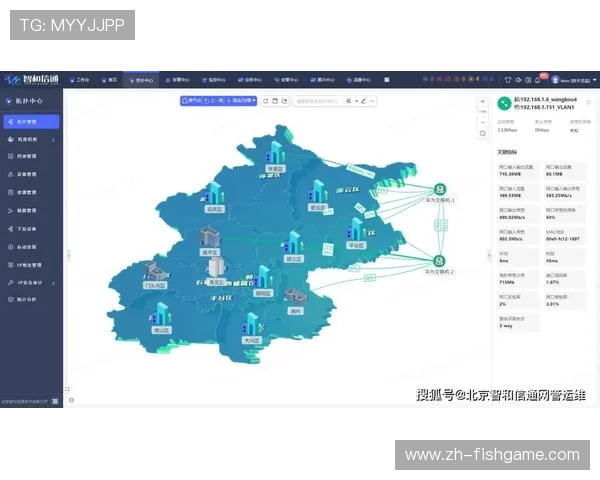Image resolution: width=600 pixels, height=480 pixels.
Task: Click the 门头沟区 building on the map
Action: pos(155,271)
